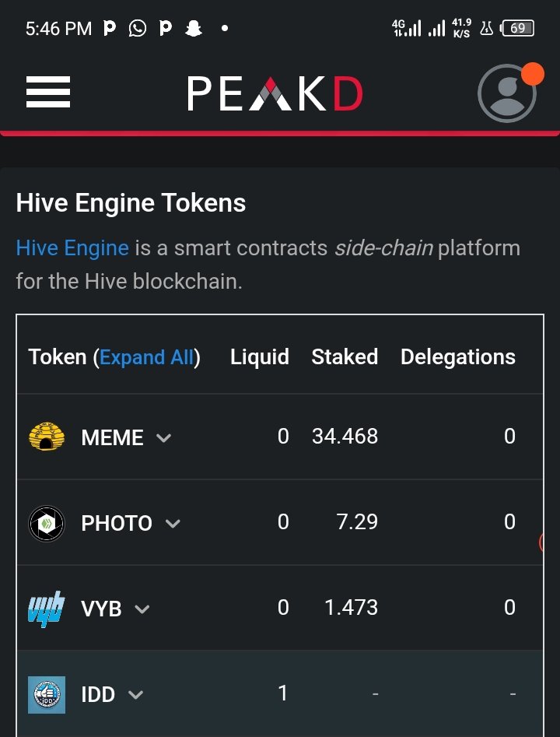Viewport: 560px width, 737px height.
Task: Select the MEME staked amount 34.468
Action: point(345,436)
